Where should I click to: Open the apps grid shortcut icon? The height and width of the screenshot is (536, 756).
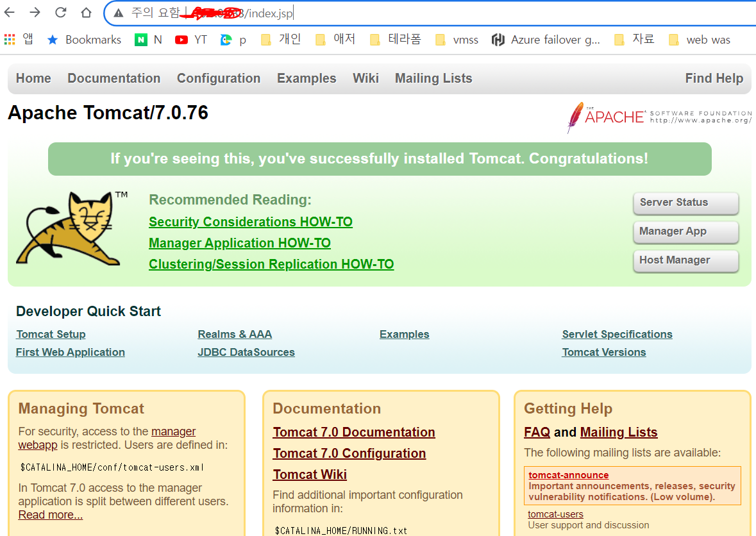[x=10, y=39]
